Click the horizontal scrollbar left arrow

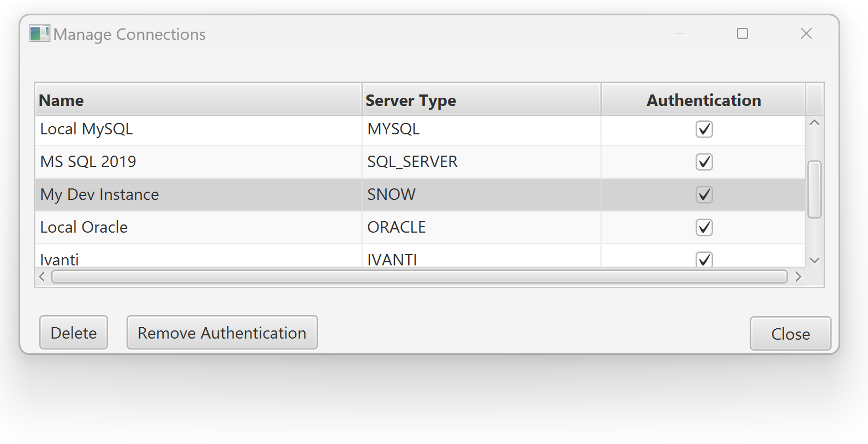click(x=43, y=277)
